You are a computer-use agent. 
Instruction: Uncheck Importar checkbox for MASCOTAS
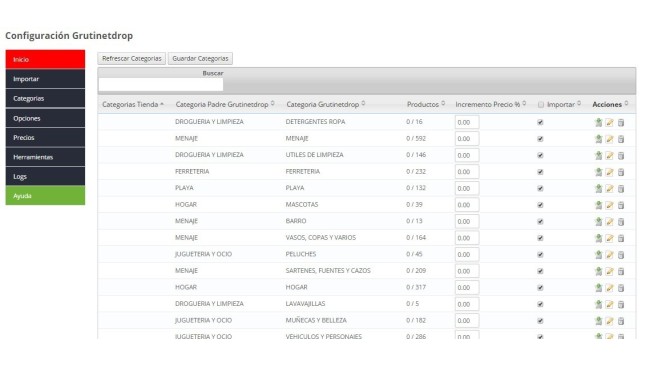[x=540, y=205]
